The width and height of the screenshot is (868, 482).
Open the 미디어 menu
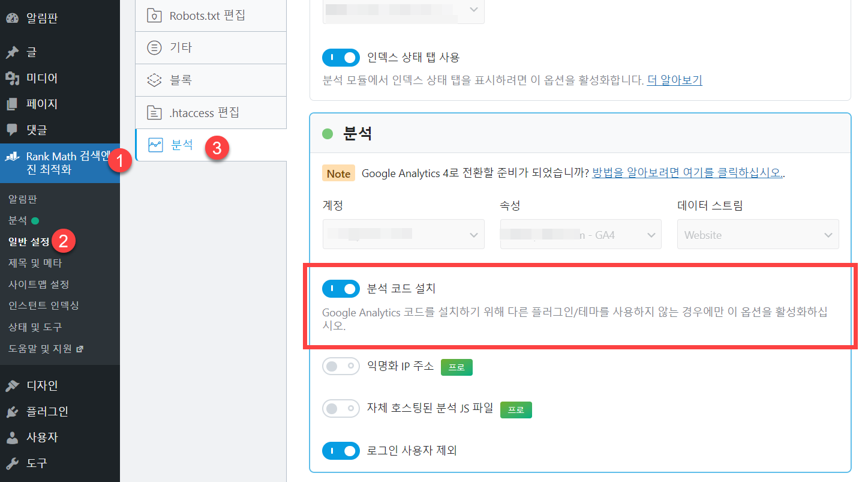coord(60,78)
